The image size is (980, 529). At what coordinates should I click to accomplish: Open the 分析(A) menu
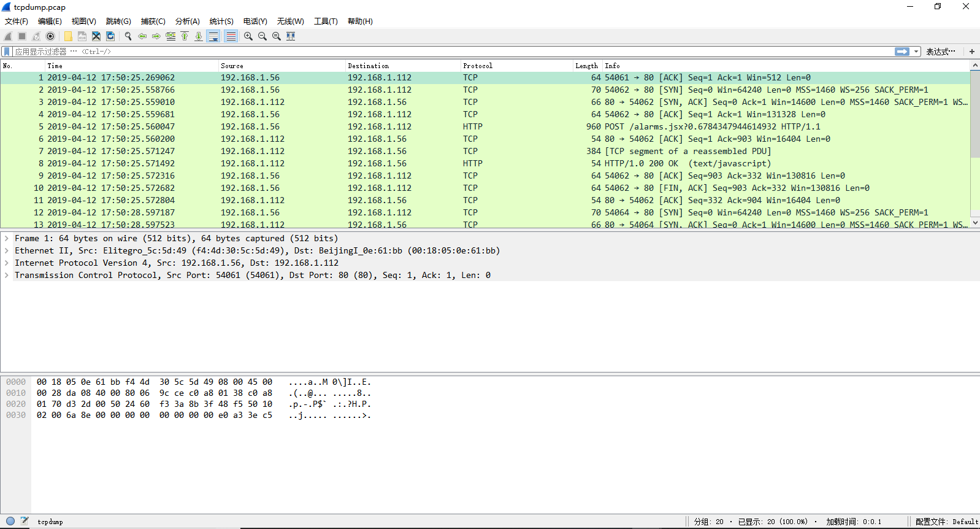click(187, 21)
